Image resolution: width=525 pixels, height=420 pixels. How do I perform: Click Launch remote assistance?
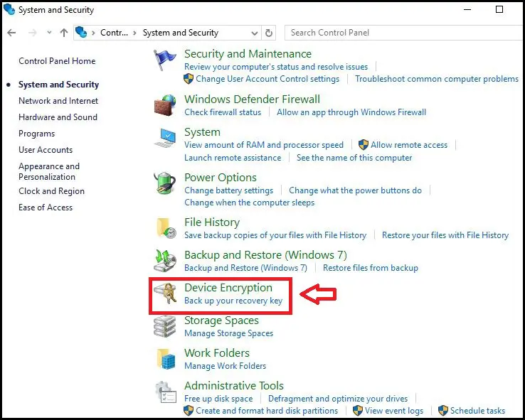pos(233,158)
